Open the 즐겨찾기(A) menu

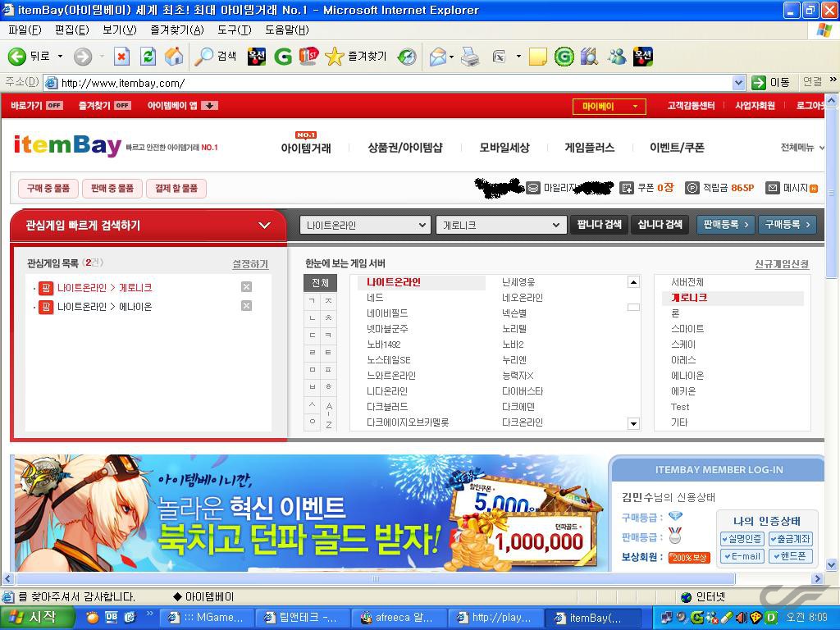(177, 30)
